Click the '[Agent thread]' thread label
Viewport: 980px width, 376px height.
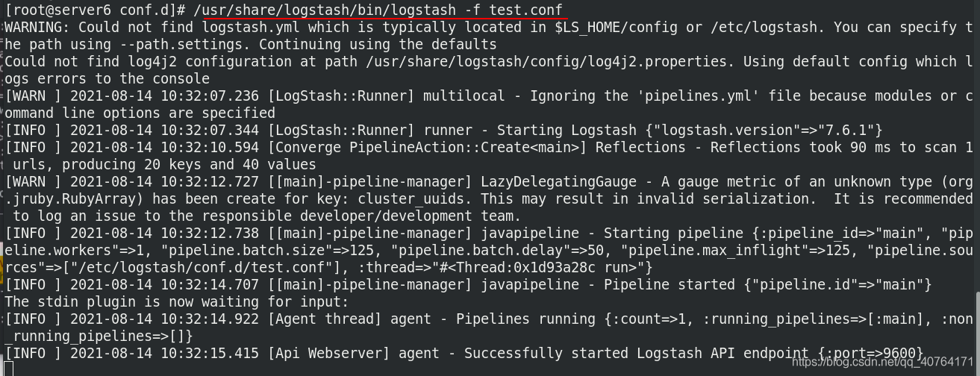coord(324,319)
